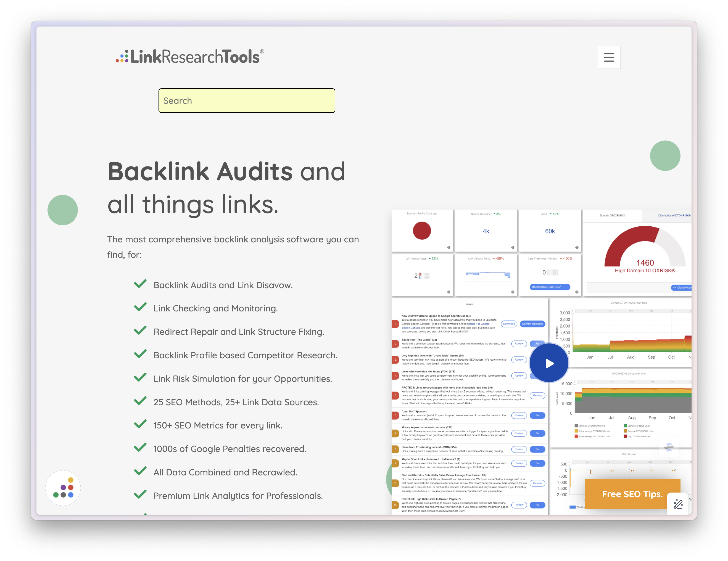Focus the Search input field
Screen dimensions: 728x561
tap(247, 100)
